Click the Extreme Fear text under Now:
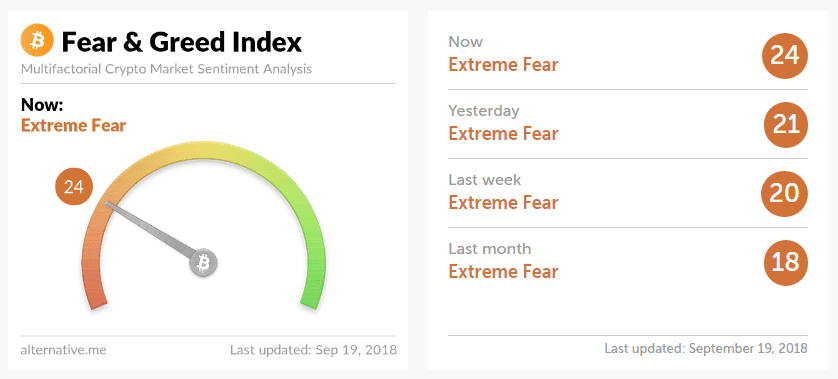 (x=74, y=126)
